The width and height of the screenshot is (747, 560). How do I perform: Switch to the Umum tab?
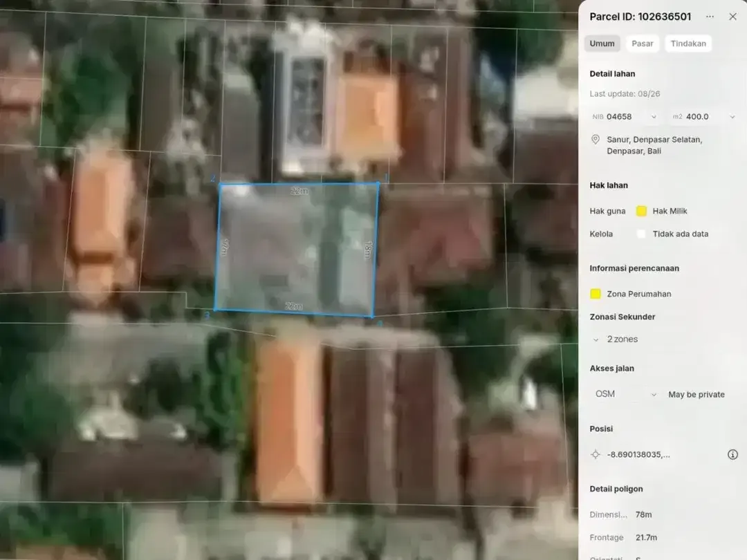coord(602,44)
